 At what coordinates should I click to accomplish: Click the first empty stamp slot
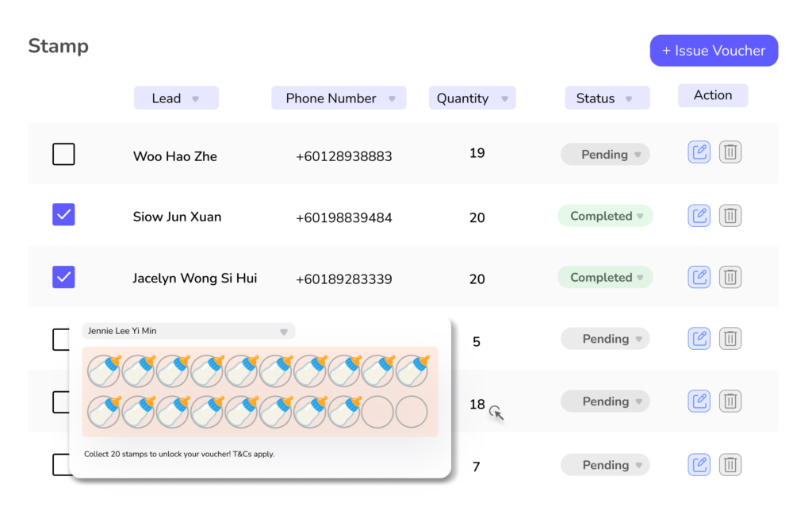(377, 412)
